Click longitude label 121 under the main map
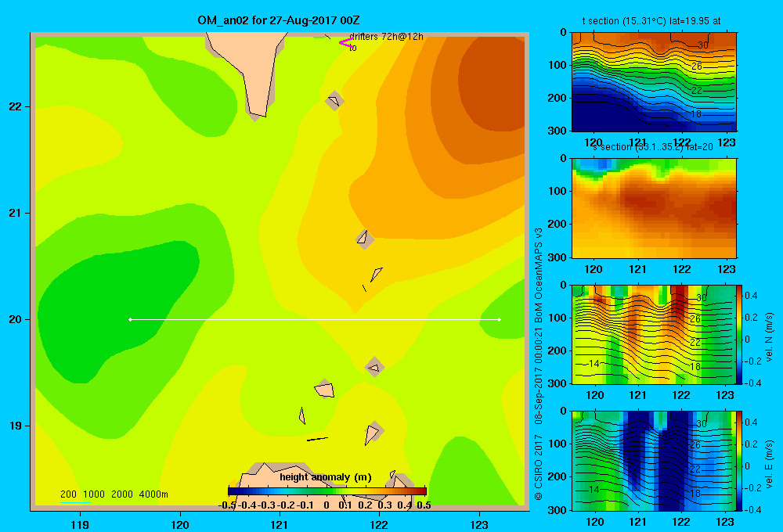 (280, 524)
